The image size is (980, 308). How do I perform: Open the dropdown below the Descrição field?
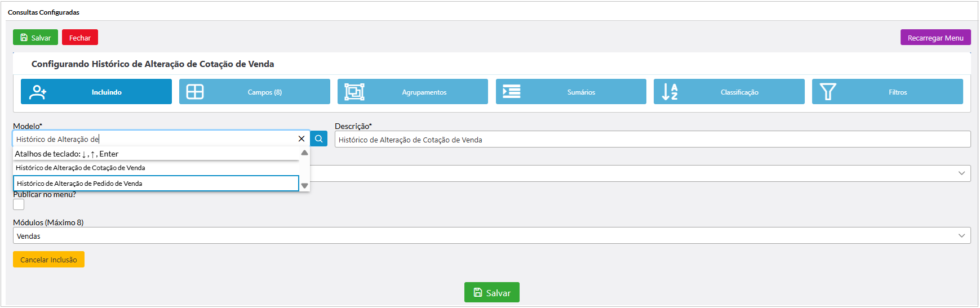click(961, 173)
